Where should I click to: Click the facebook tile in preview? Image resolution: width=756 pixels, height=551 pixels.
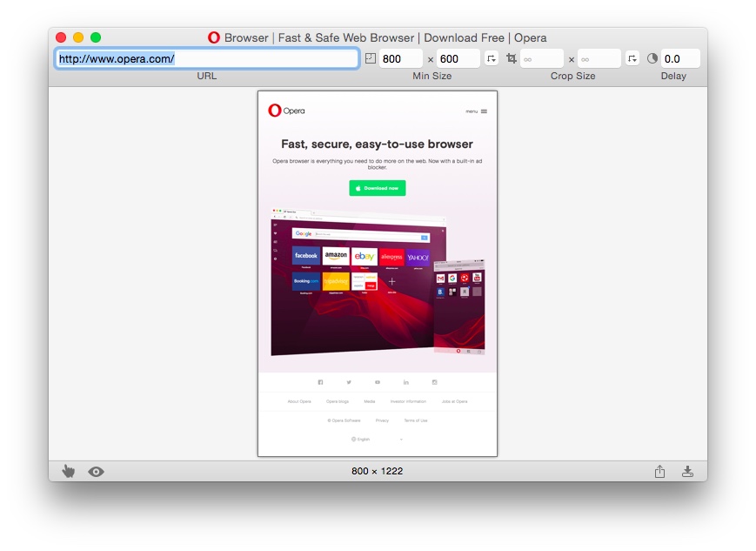[306, 256]
